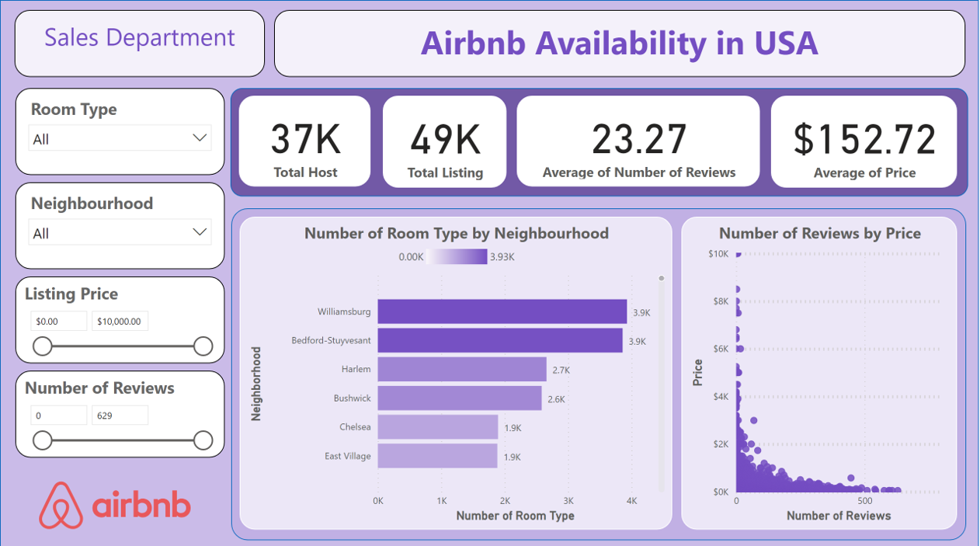The image size is (980, 546).
Task: Click the Number of Reviews maximum input
Action: click(x=120, y=416)
